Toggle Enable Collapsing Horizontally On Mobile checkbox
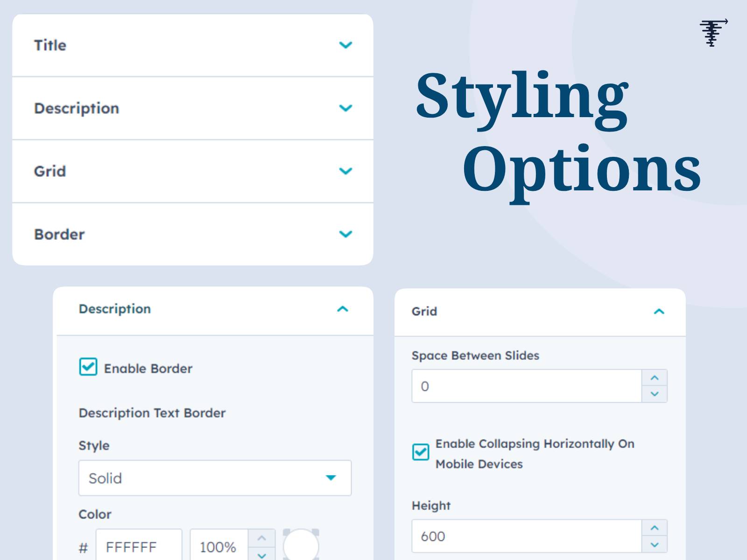Image resolution: width=747 pixels, height=560 pixels. pos(421,452)
